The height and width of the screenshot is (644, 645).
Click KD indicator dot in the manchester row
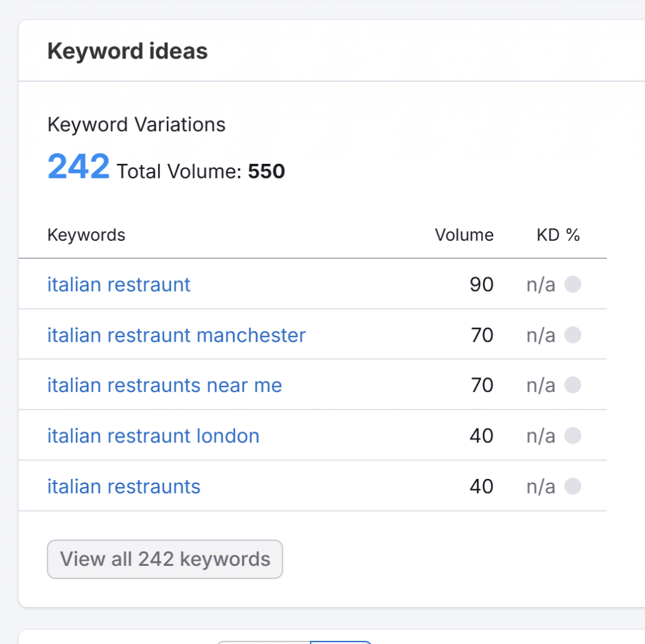(573, 335)
